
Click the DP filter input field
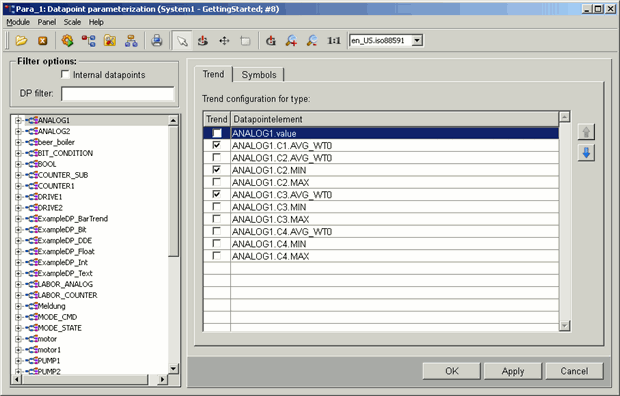point(117,94)
